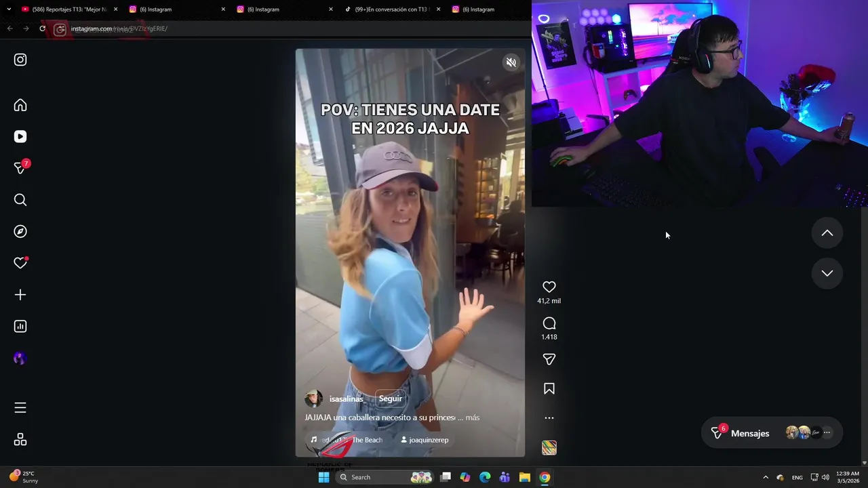Open the three-dot more options for reel
Screen dimensions: 868x488
click(549, 418)
